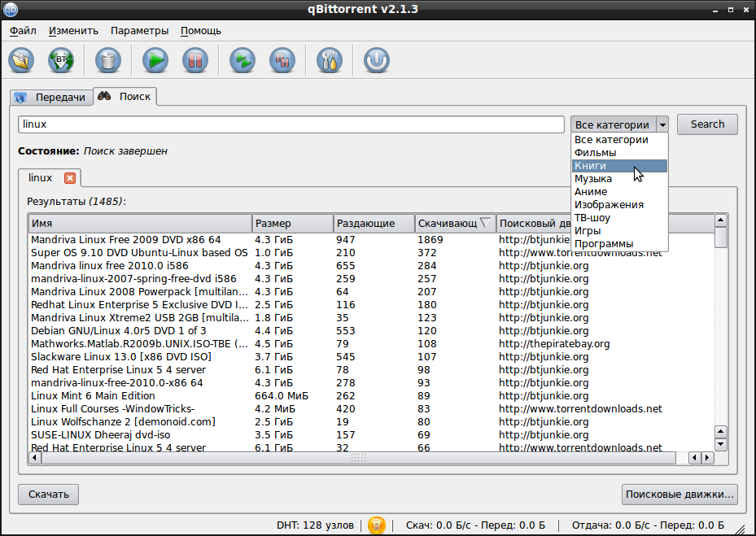
Task: Choose Книги from the category list
Action: pos(619,166)
